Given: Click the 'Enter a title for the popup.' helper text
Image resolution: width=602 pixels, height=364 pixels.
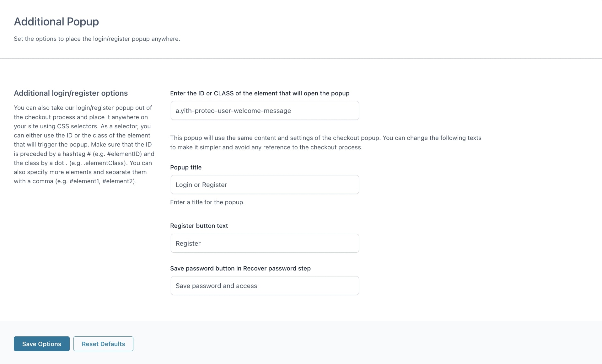Looking at the screenshot, I should tap(207, 202).
